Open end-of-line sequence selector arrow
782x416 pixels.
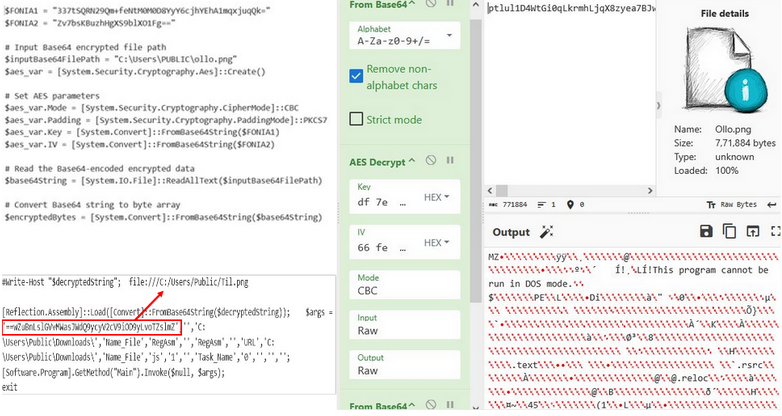point(772,205)
